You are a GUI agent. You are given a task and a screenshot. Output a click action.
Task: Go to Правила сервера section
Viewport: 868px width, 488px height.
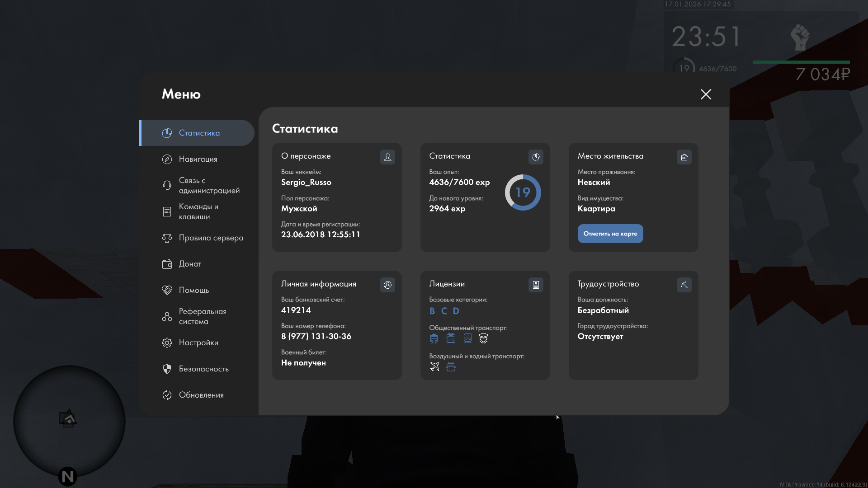coord(211,238)
